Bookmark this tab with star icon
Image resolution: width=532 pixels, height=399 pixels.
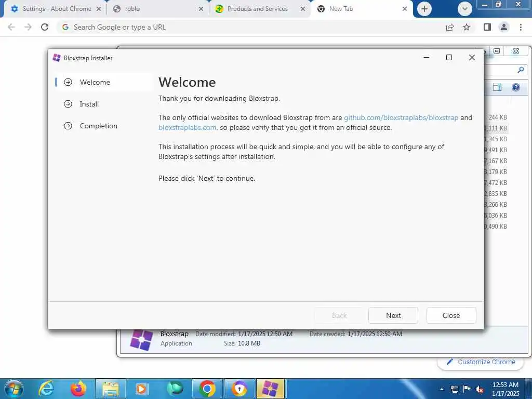[x=467, y=27]
